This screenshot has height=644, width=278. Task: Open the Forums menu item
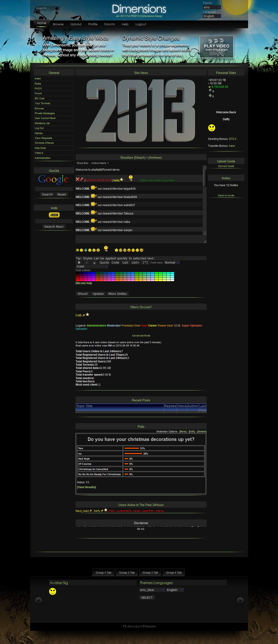point(109,24)
